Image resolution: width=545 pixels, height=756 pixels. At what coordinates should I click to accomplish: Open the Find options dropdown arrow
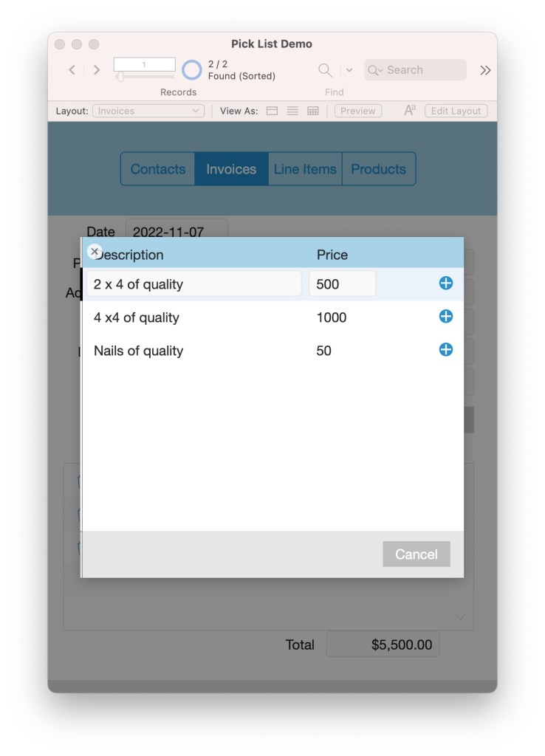coord(349,70)
